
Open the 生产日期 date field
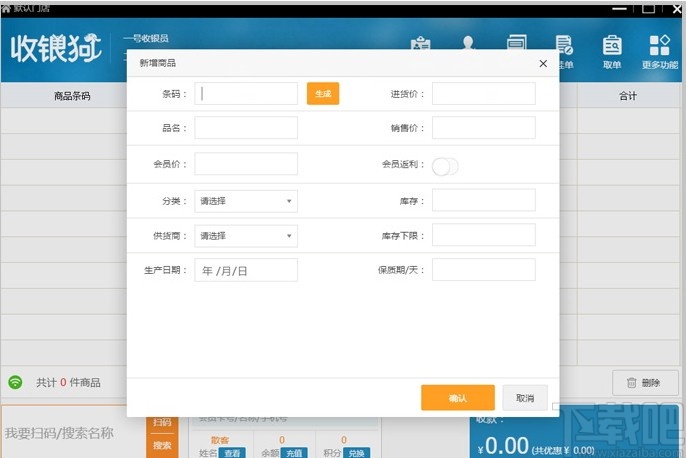(x=246, y=270)
